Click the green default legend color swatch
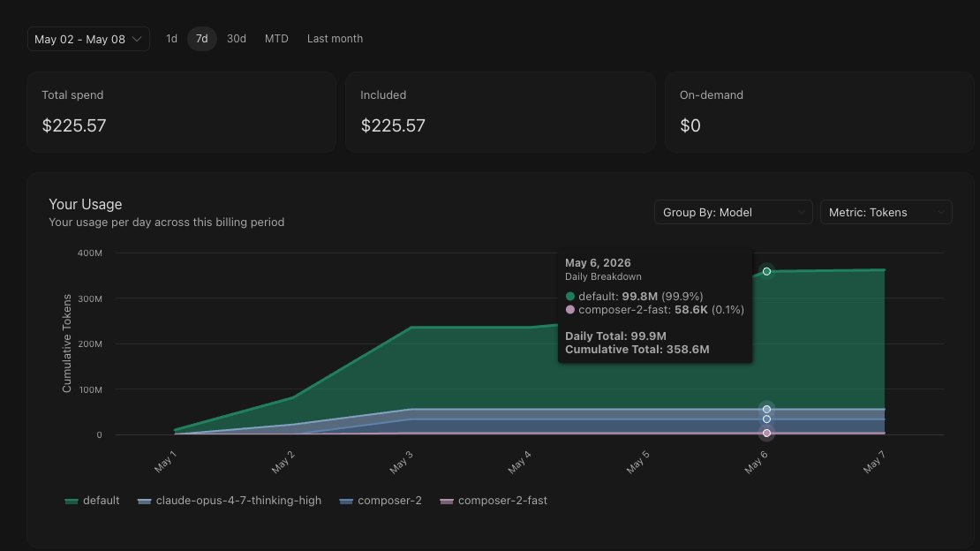 [x=72, y=501]
